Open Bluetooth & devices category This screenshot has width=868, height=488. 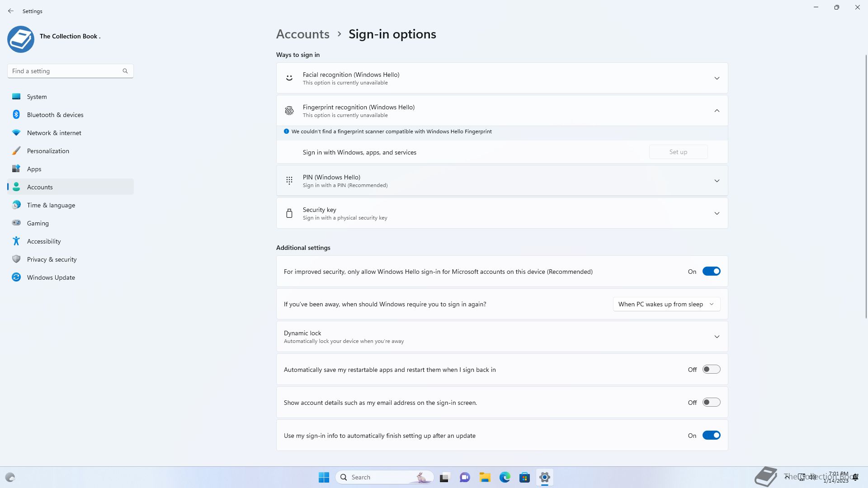coord(71,114)
